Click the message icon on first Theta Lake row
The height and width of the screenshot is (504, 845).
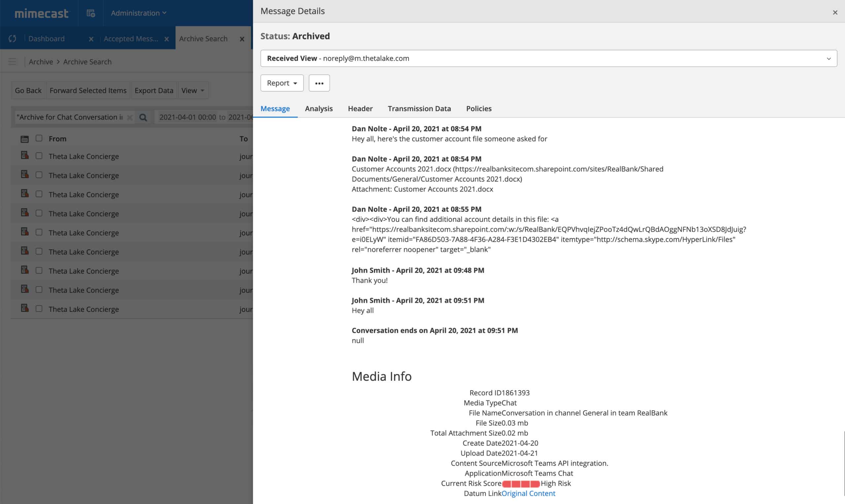pos(24,155)
